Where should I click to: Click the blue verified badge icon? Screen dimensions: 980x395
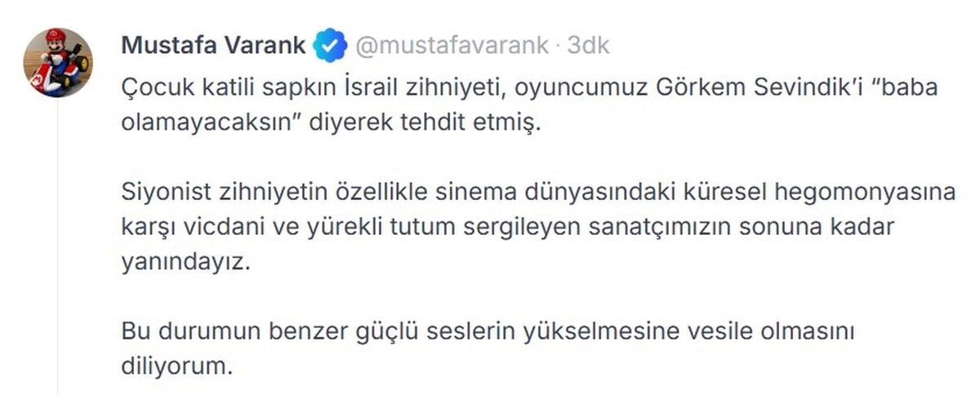point(329,46)
